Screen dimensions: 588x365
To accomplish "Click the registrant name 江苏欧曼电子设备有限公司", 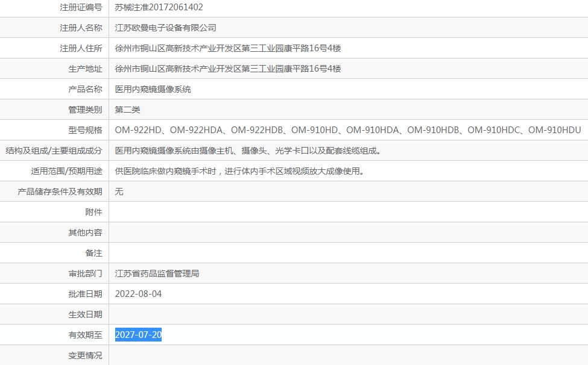I will click(x=165, y=28).
